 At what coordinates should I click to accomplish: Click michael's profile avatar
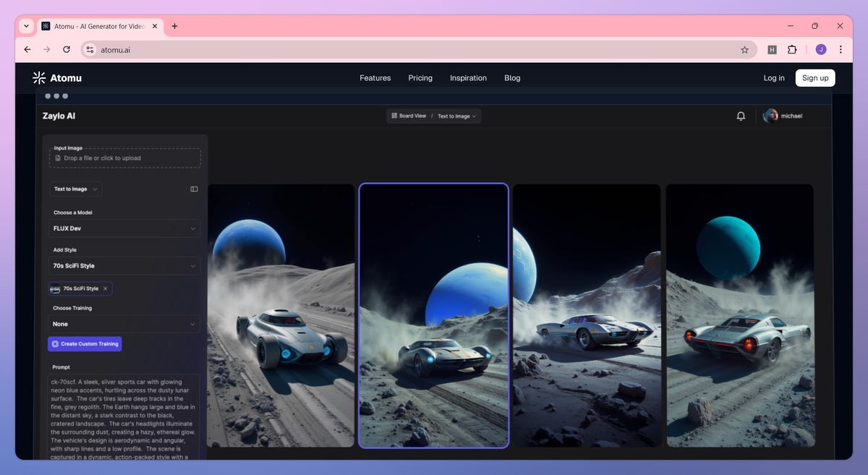click(x=770, y=116)
